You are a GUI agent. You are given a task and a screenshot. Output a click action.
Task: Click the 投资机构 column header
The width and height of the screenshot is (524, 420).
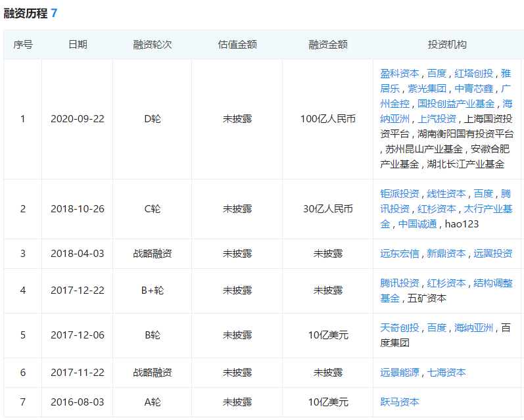tap(447, 45)
